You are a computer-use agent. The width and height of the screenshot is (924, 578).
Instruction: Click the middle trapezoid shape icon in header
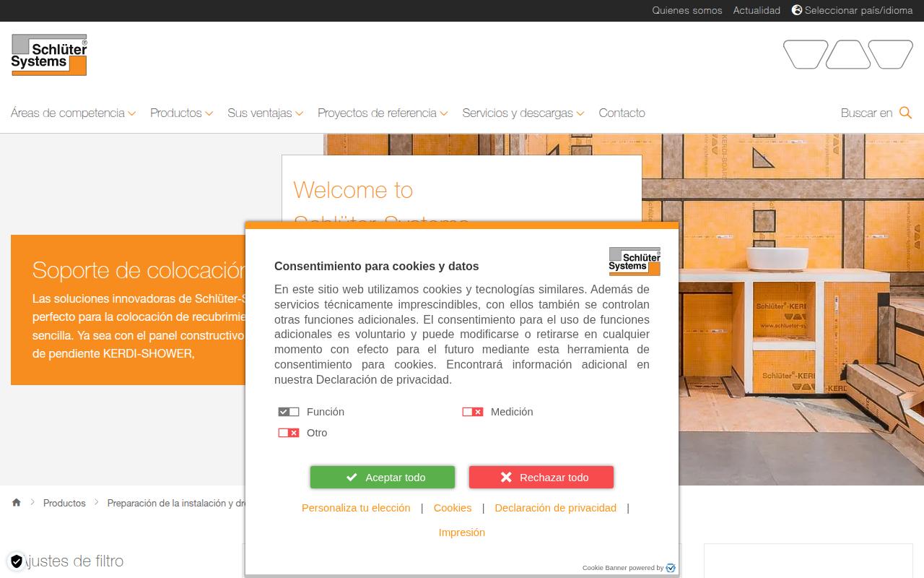[848, 55]
